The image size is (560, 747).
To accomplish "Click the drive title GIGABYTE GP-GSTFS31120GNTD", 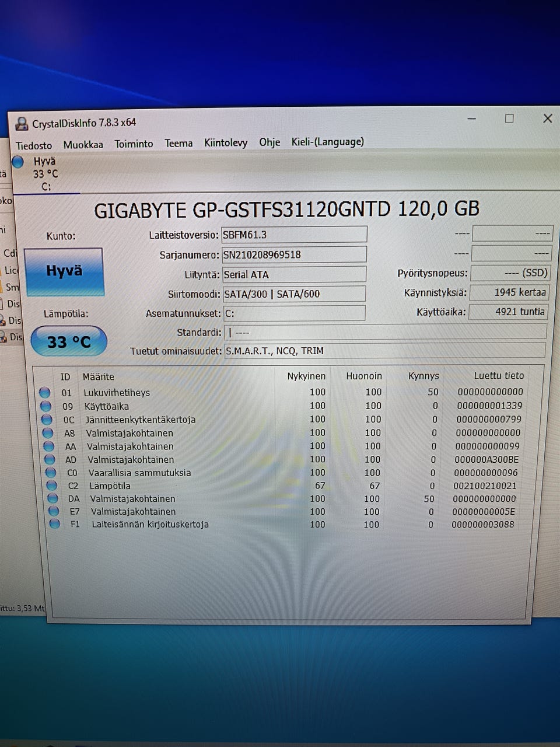I will coord(242,210).
